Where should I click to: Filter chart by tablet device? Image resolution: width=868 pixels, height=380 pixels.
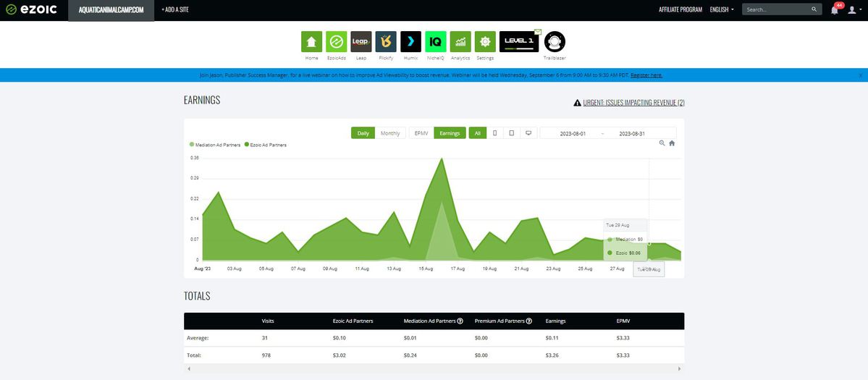click(x=512, y=132)
